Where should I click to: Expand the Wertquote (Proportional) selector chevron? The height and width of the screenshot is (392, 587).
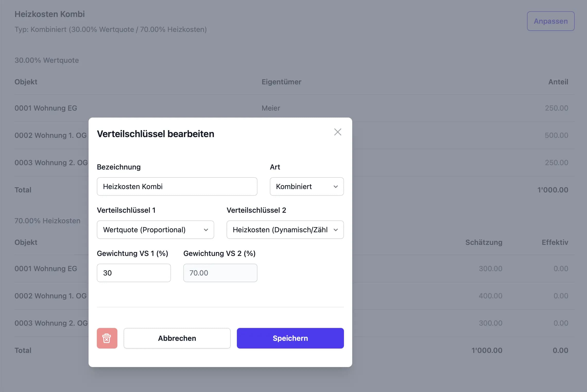[206, 230]
